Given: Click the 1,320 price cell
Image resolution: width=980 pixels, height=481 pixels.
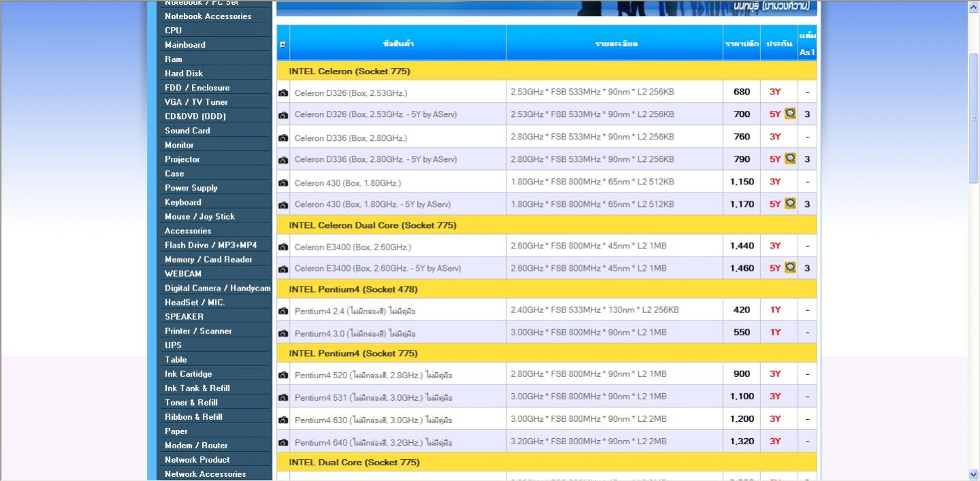Looking at the screenshot, I should point(742,441).
